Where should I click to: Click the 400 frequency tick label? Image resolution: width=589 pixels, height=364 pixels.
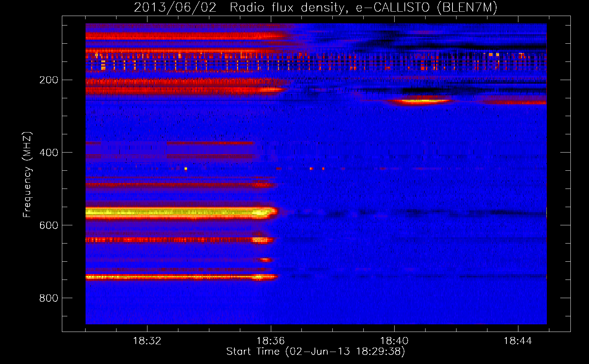49,153
